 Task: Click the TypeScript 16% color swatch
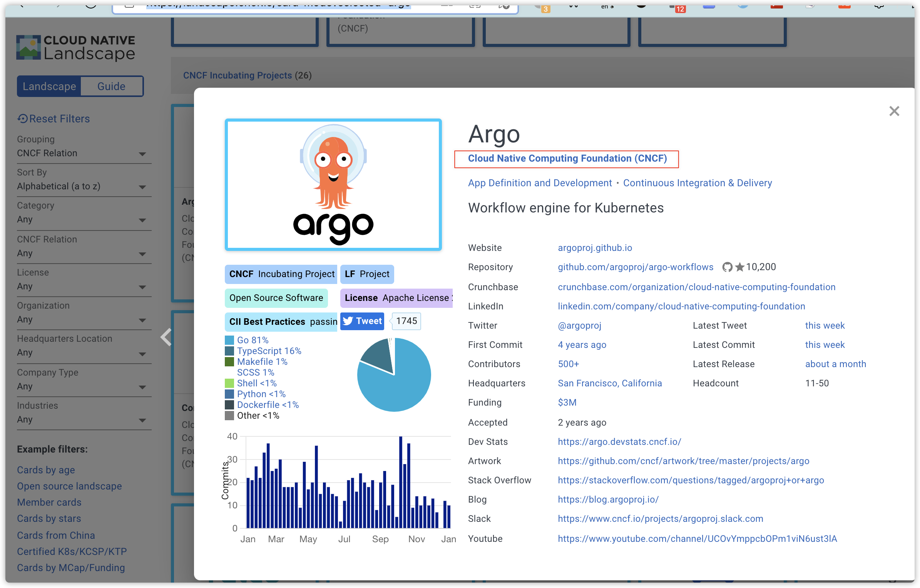point(229,351)
